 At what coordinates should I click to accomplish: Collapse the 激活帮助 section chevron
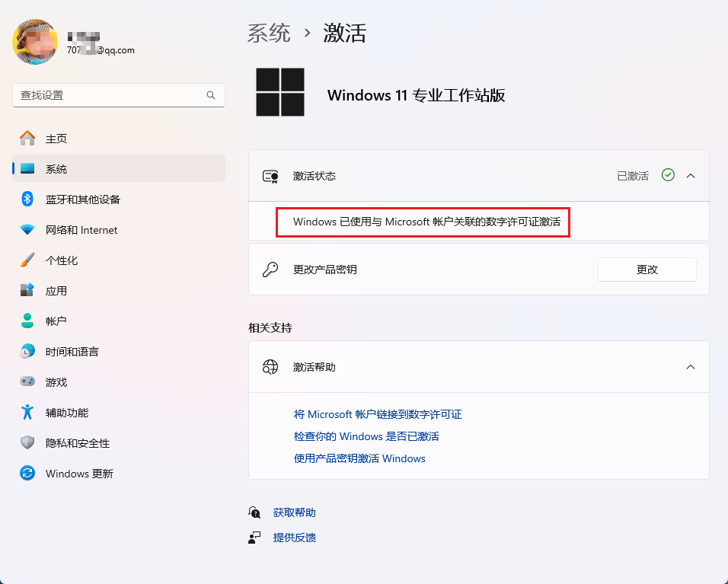coord(691,367)
